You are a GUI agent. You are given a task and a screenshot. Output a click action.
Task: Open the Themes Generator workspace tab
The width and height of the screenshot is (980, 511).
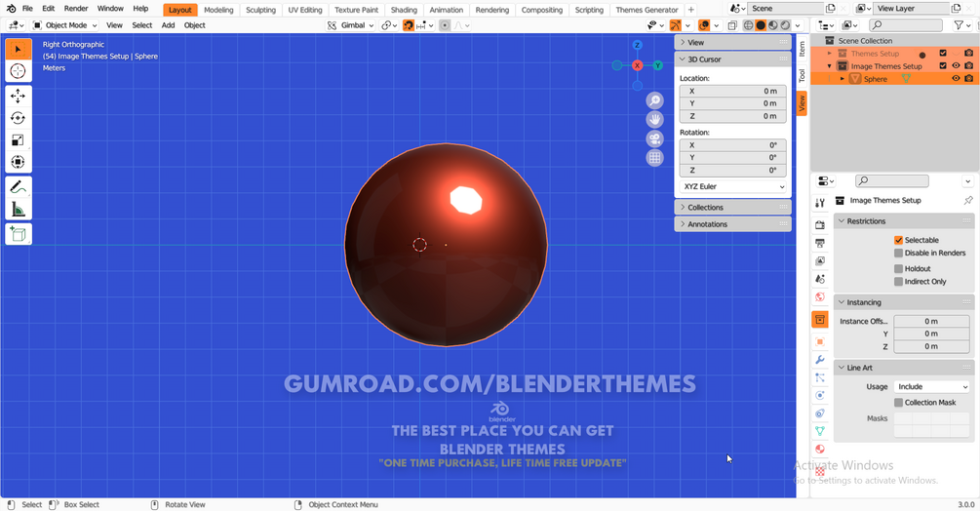coord(647,10)
